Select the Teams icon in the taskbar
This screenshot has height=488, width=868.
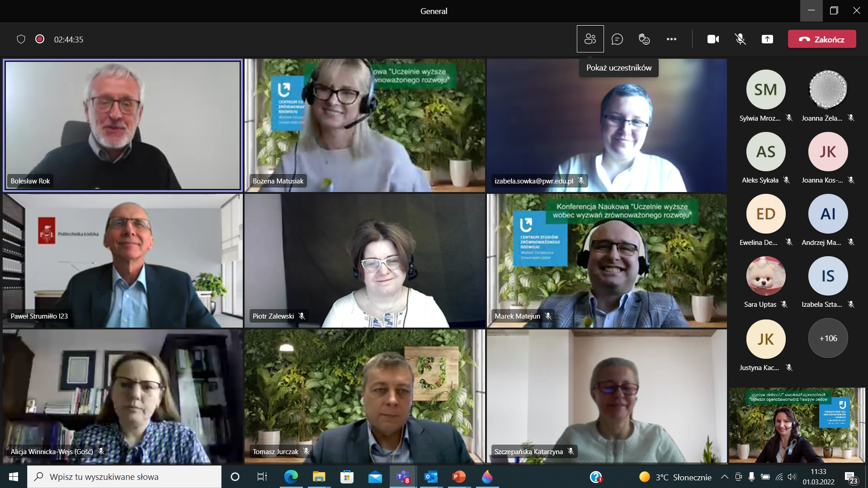coord(402,477)
